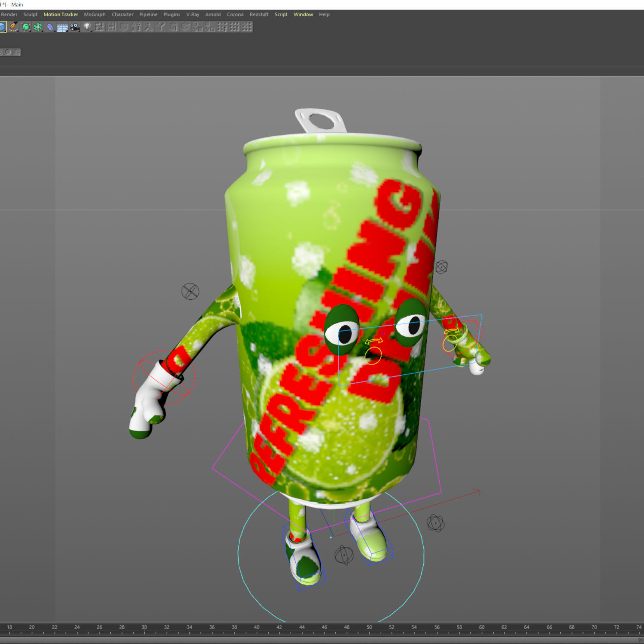Open the green MoGraph Cloner icon
The width and height of the screenshot is (644, 644).
[38, 27]
